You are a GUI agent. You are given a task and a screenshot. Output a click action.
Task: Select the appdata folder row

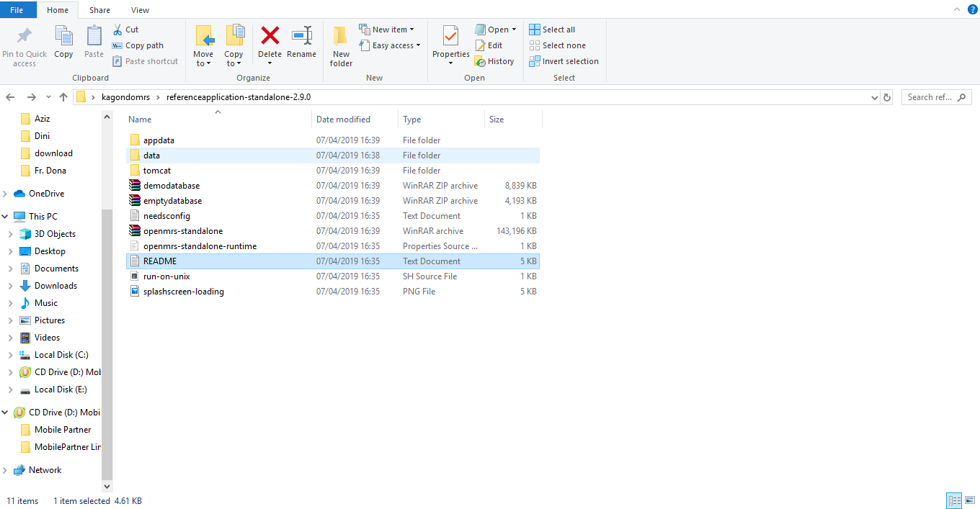(332, 140)
